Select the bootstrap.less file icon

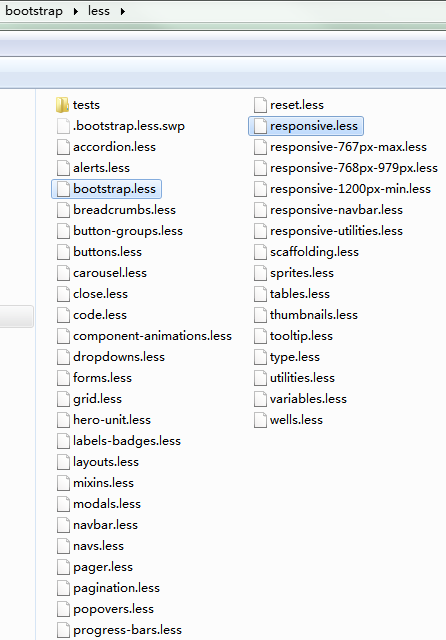pyautogui.click(x=62, y=189)
